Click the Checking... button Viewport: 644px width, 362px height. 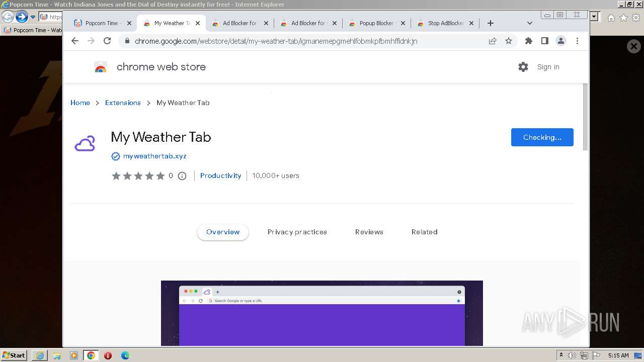point(542,137)
